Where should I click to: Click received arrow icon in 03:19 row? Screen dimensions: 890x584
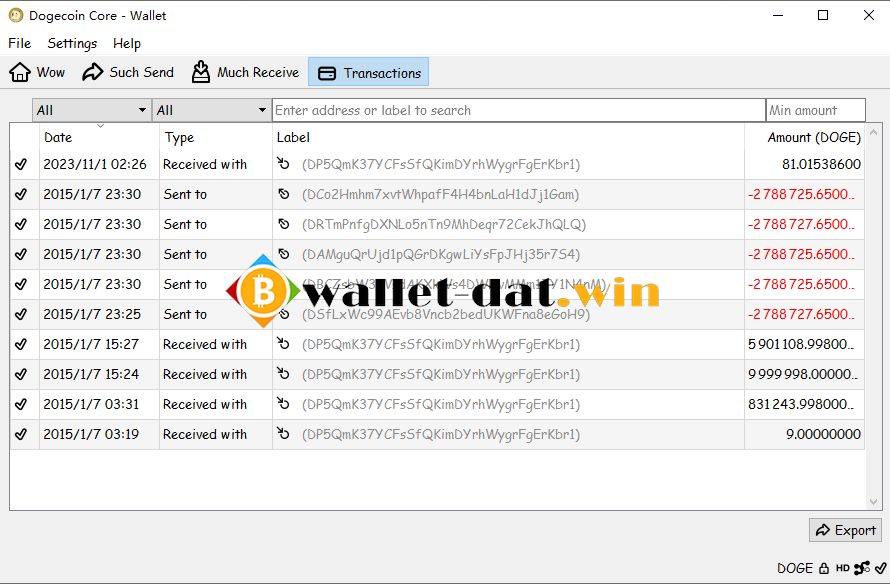pyautogui.click(x=283, y=434)
